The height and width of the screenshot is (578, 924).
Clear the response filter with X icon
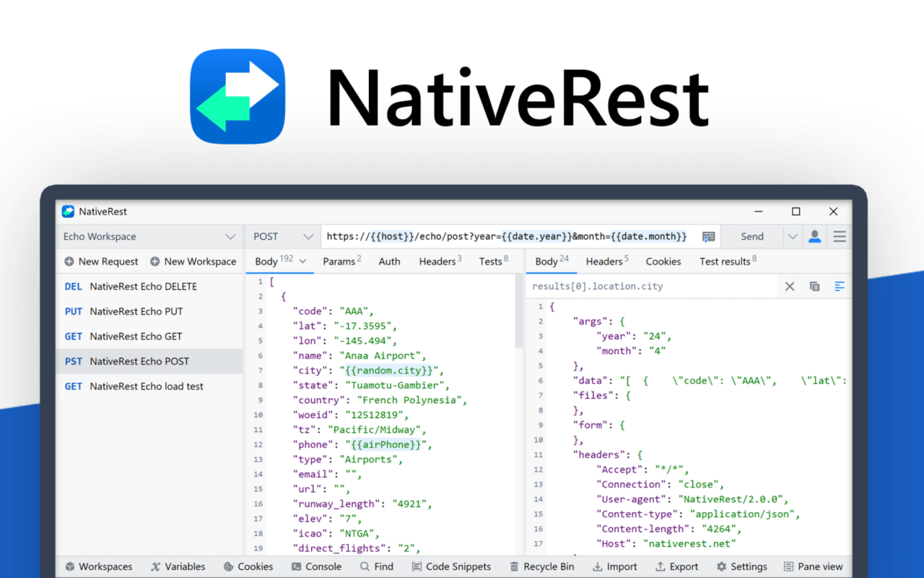(x=790, y=286)
